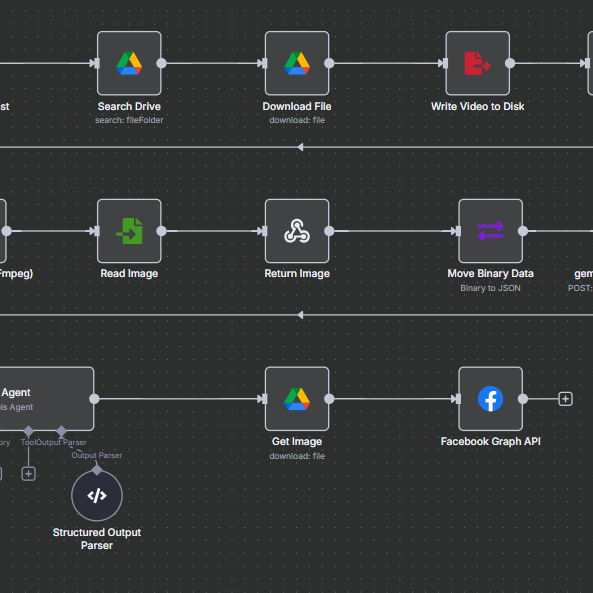This screenshot has height=593, width=593.
Task: Select the Write Video to Disk node
Action: point(477,63)
